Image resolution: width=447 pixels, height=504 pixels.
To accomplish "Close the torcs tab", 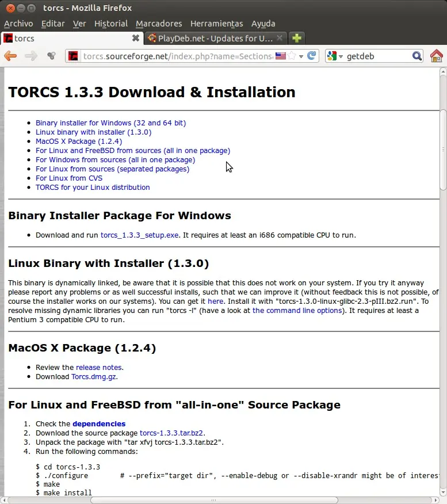I will point(136,38).
